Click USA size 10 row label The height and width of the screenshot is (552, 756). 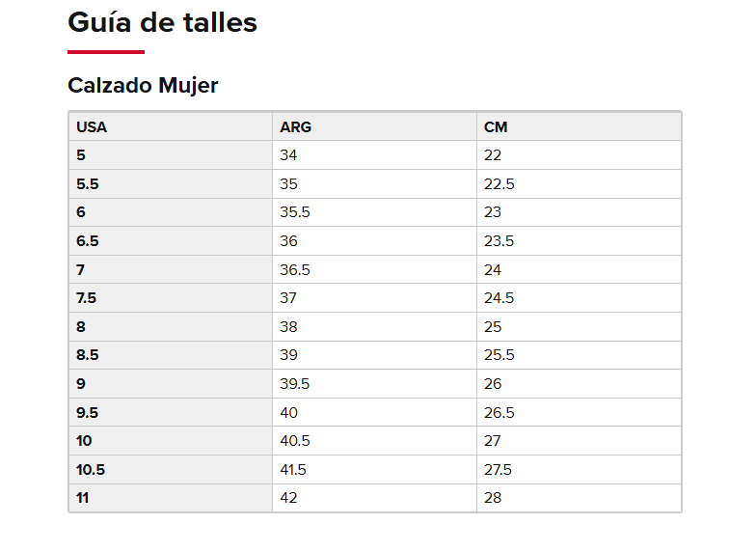171,440
